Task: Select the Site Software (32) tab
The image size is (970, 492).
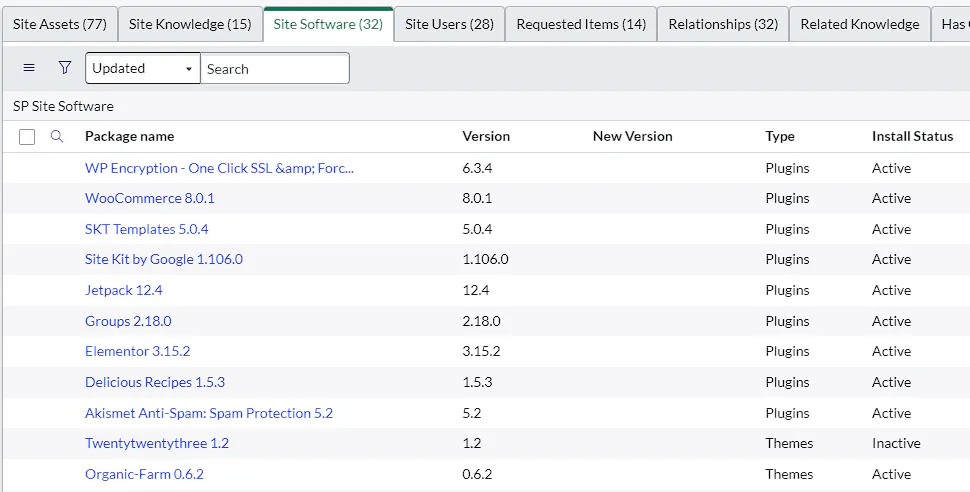Action: pyautogui.click(x=328, y=24)
